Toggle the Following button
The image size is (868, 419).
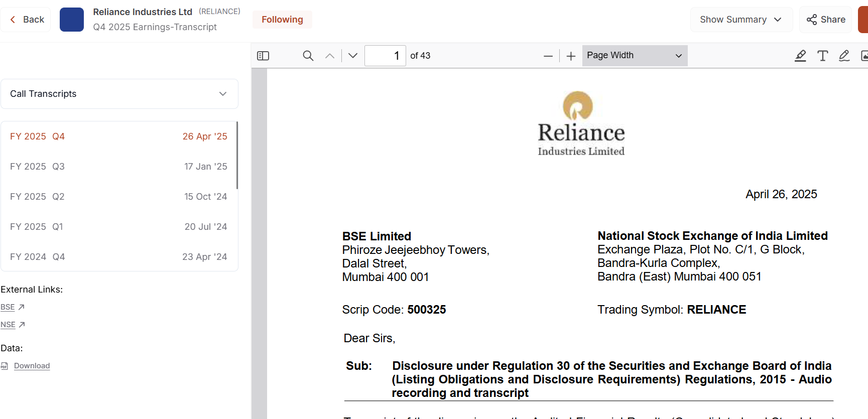[x=282, y=20]
